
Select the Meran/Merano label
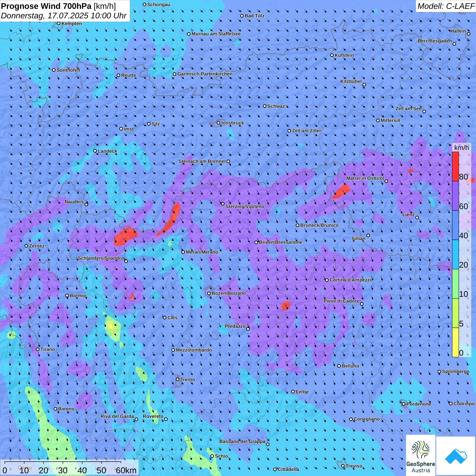click(202, 252)
